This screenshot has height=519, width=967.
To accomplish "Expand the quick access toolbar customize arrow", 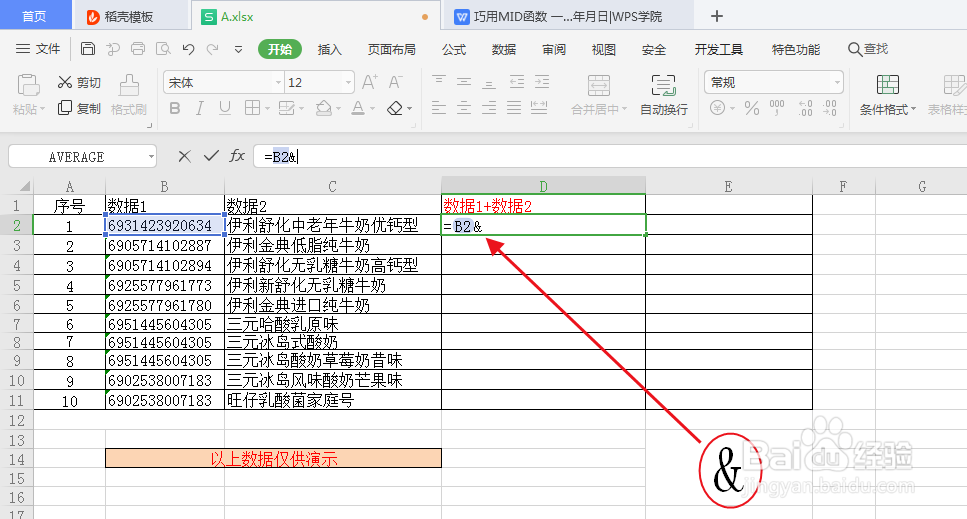I will tap(238, 49).
